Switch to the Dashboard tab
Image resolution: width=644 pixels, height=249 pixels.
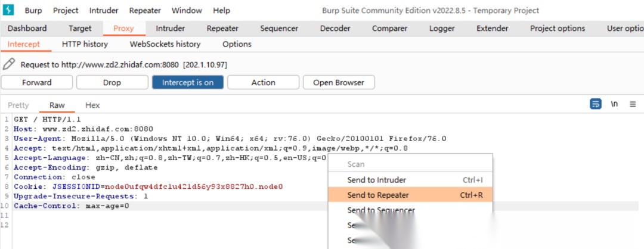coord(27,29)
